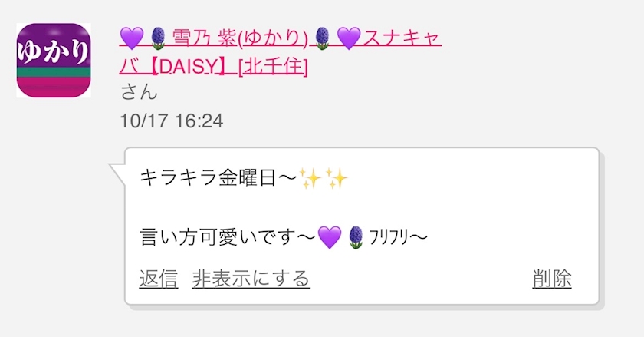This screenshot has height=337, width=644.
Task: Click the second sparkle emoji after 金曜日
Action: tap(337, 178)
